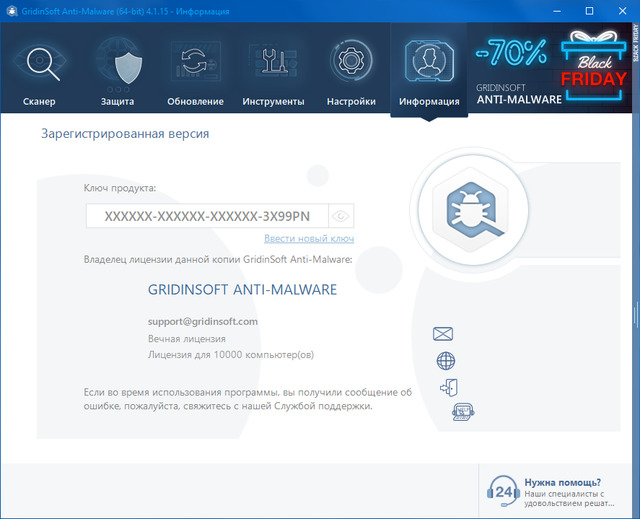Open the Обновление refresh arrows icon
Screen dimensions: 640x519
pos(196,61)
